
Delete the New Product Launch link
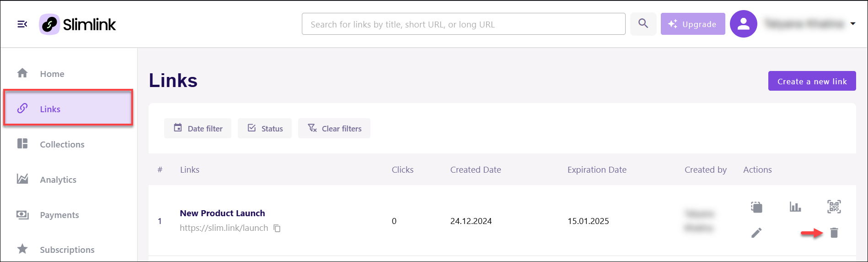tap(834, 233)
